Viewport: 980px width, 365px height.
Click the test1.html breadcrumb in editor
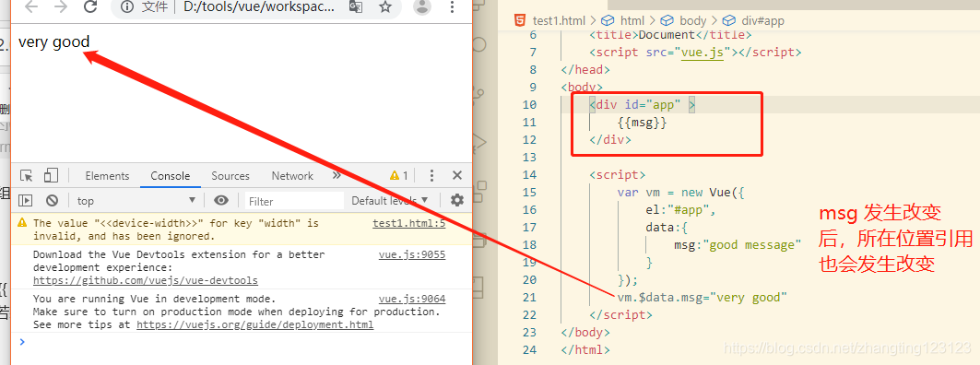[560, 20]
